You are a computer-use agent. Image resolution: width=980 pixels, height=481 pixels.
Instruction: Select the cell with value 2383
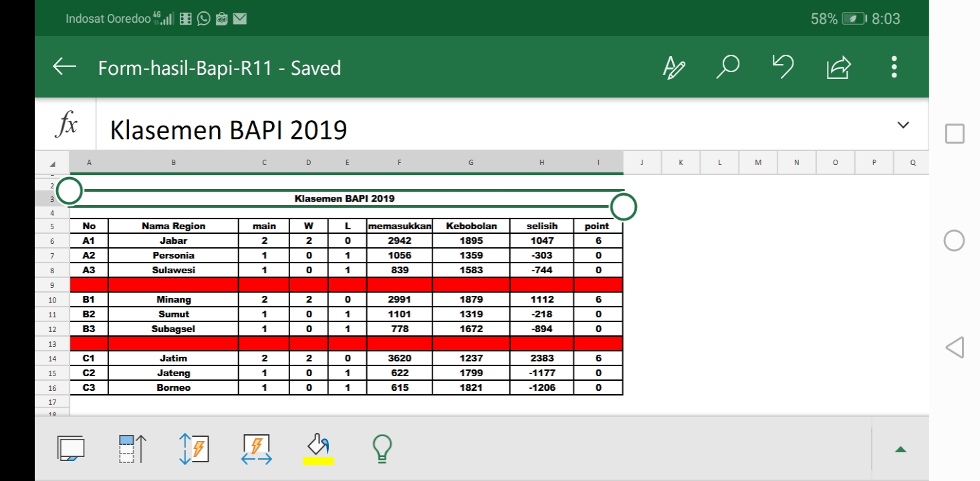tap(541, 358)
